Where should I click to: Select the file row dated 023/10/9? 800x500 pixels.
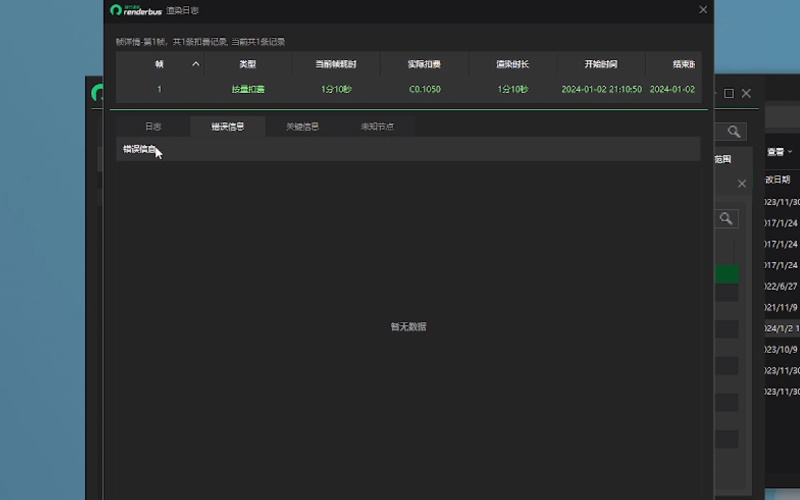click(781, 349)
